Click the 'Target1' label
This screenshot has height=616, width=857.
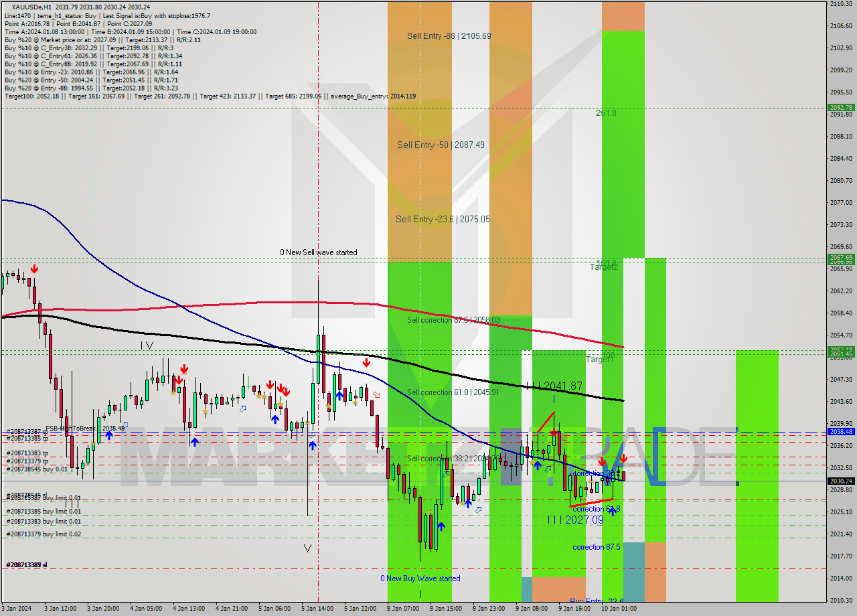point(599,360)
